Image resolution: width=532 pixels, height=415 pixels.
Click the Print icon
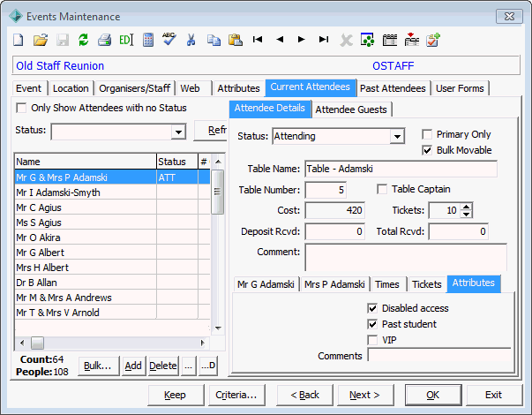(104, 40)
